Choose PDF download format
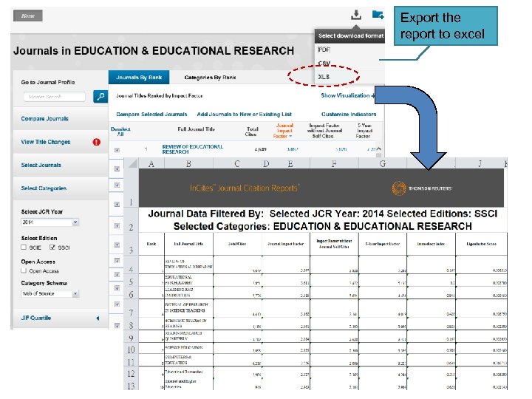This screenshot has height=399, width=532. click(x=324, y=50)
